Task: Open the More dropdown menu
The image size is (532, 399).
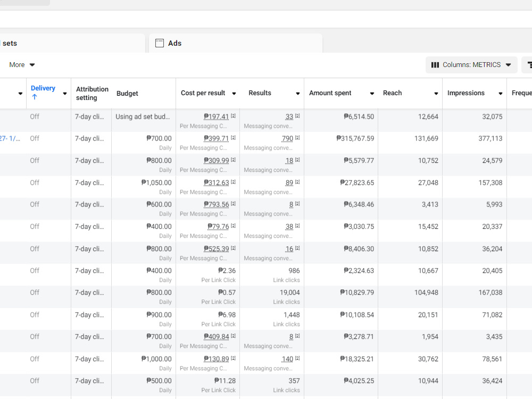Action: coord(22,65)
